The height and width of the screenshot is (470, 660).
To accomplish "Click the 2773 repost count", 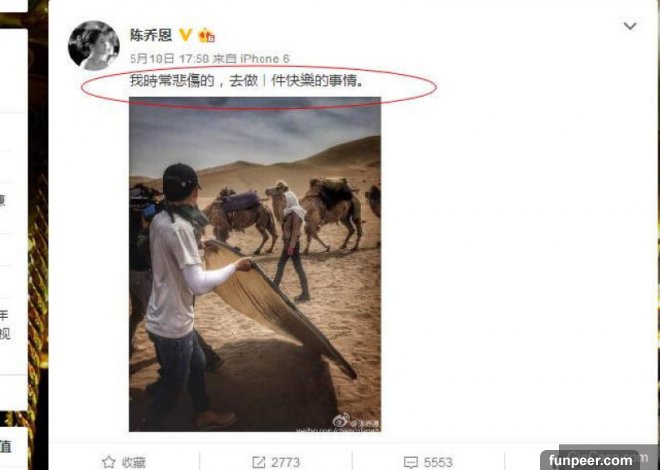I will [285, 462].
